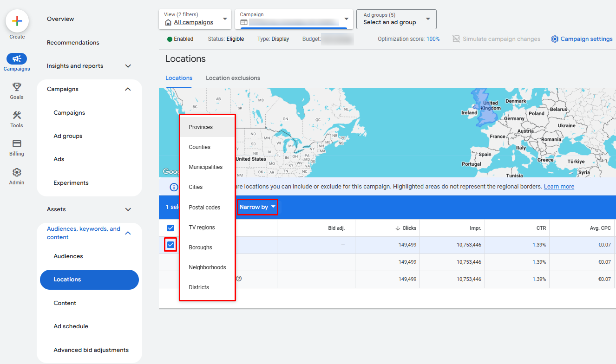Image resolution: width=616 pixels, height=364 pixels.
Task: Open Ads in the sidebar
Action: coord(59,159)
